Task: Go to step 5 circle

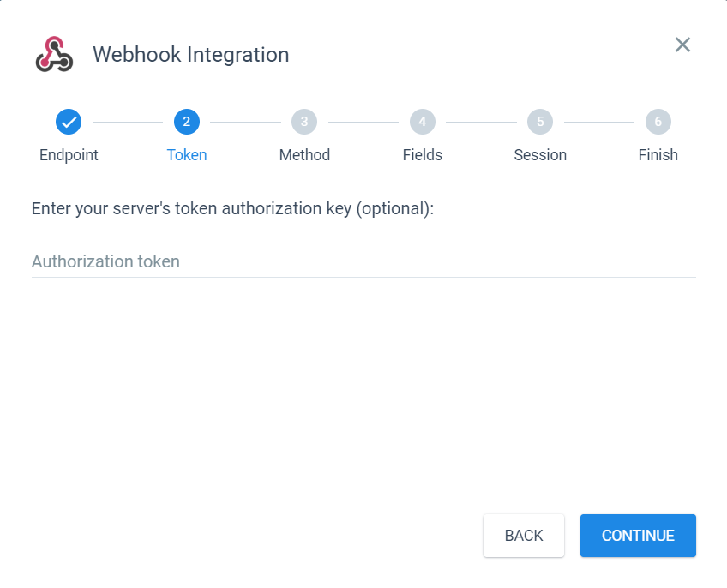Action: (x=540, y=122)
